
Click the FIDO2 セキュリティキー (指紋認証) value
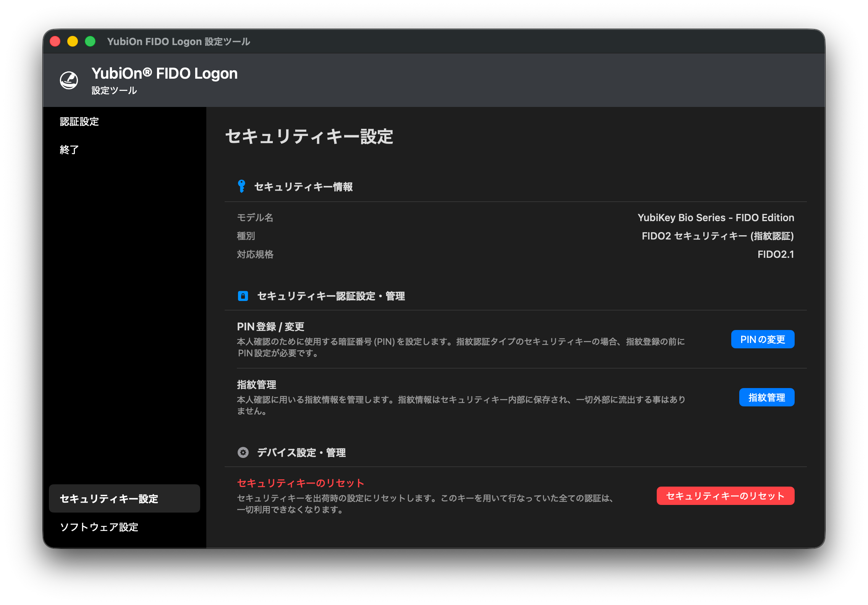(718, 236)
